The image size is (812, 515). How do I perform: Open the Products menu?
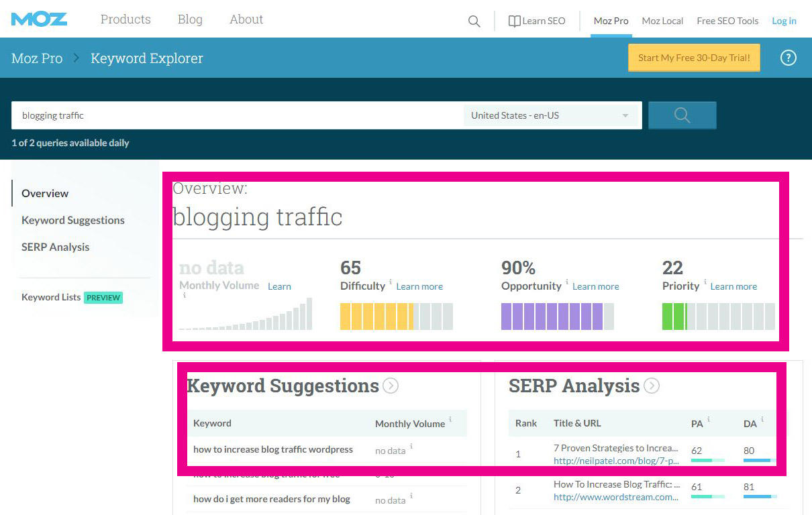125,19
